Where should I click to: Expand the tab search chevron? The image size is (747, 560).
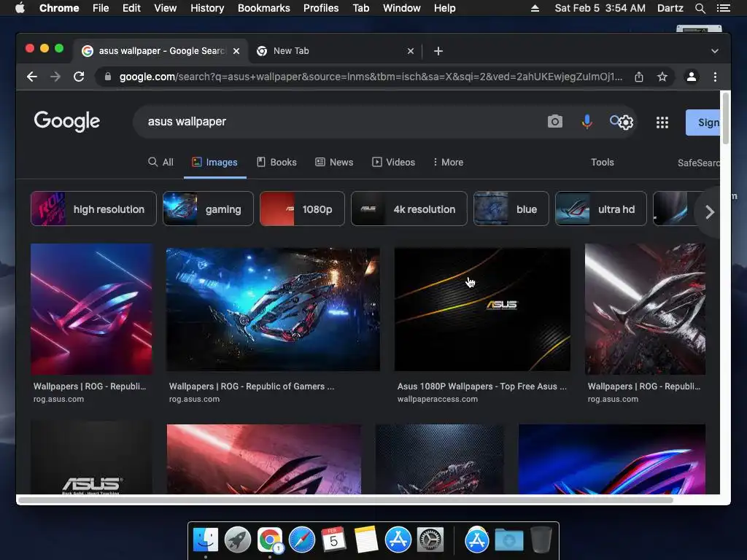point(715,51)
